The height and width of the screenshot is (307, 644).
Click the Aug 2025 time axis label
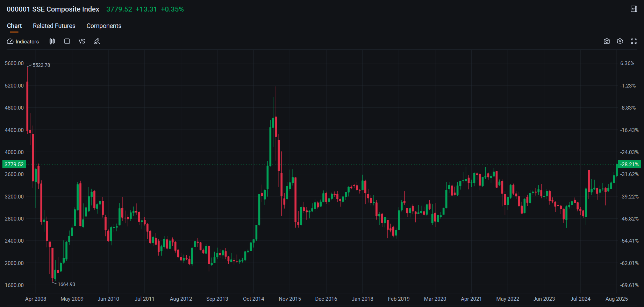pyautogui.click(x=616, y=299)
